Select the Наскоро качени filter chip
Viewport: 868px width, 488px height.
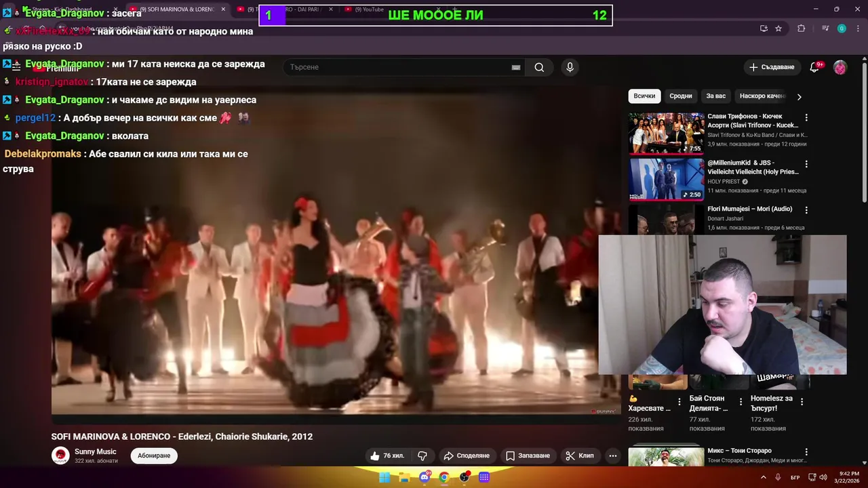point(762,96)
